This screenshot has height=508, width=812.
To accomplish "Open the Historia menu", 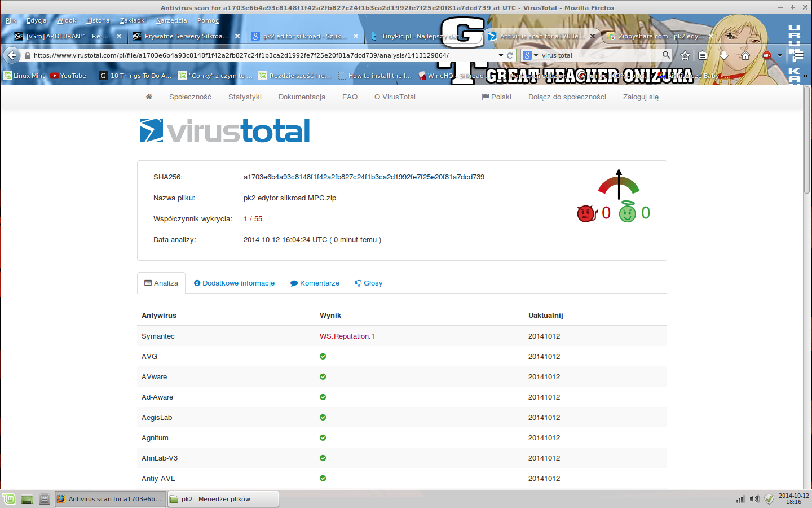I will [98, 20].
